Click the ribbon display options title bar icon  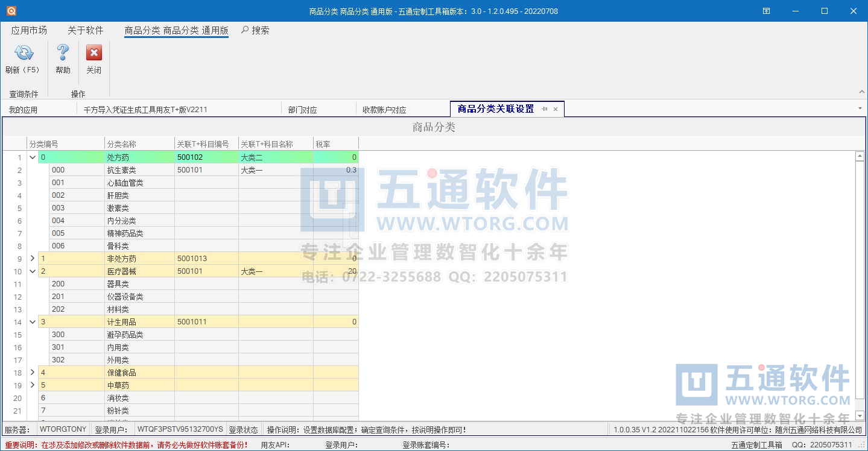click(767, 11)
